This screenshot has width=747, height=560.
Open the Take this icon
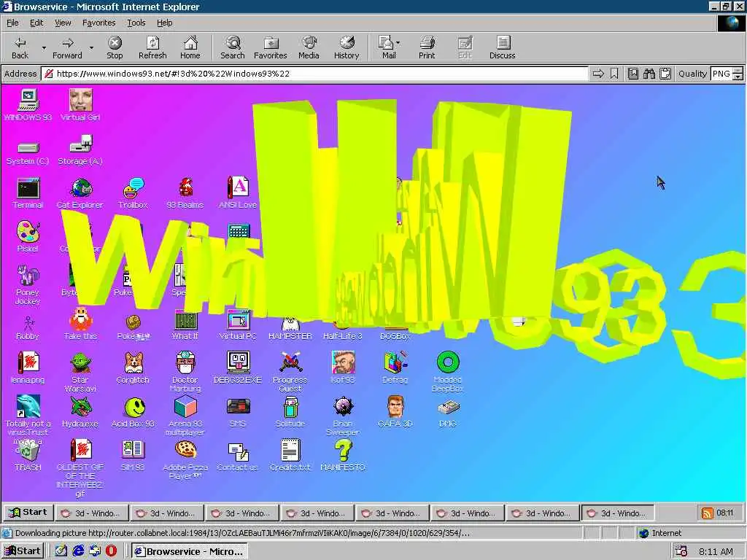coord(80,324)
